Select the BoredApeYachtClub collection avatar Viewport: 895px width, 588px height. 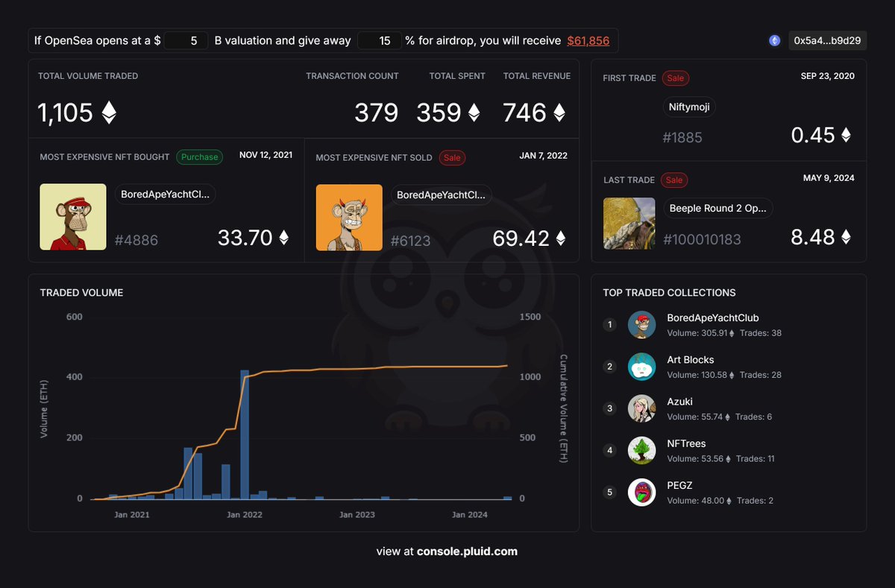[642, 325]
